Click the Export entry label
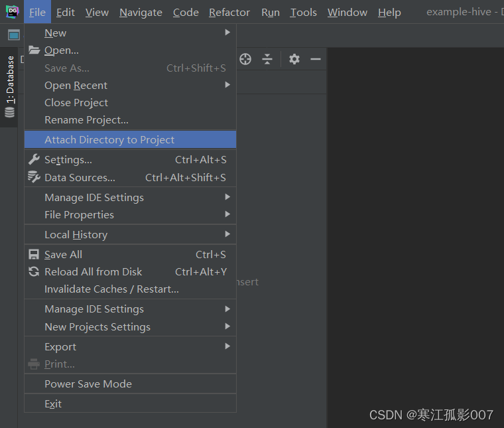This screenshot has height=428, width=504. pyautogui.click(x=60, y=346)
